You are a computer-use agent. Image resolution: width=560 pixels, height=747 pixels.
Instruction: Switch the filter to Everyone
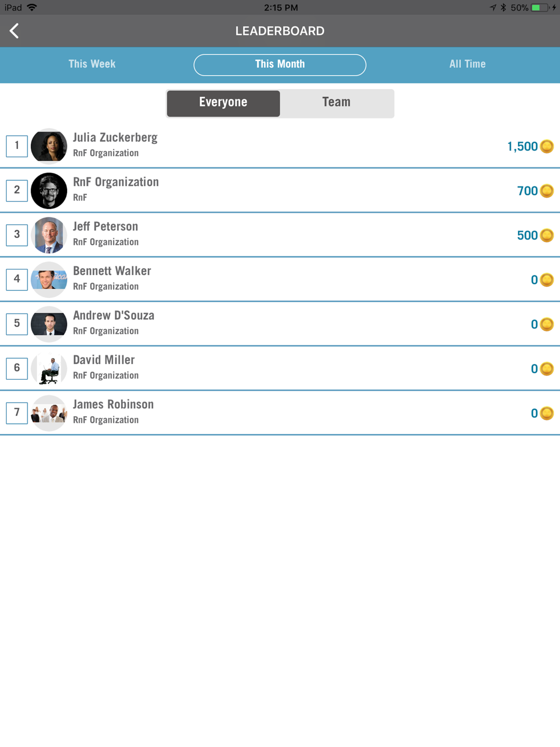pyautogui.click(x=223, y=103)
